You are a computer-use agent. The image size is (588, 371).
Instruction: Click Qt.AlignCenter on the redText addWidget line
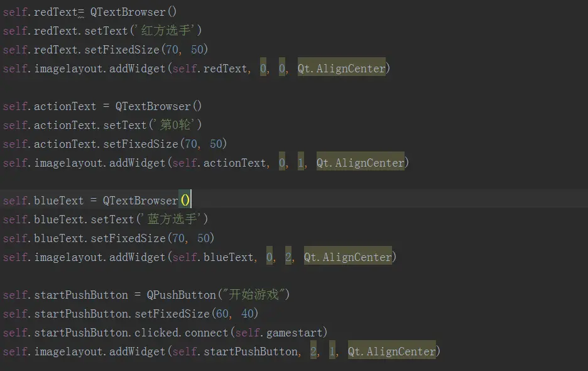(341, 69)
